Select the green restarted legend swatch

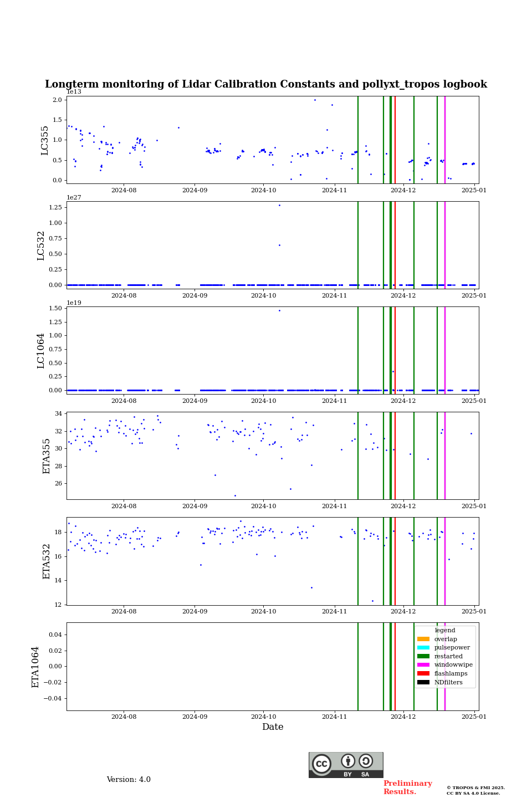423,656
